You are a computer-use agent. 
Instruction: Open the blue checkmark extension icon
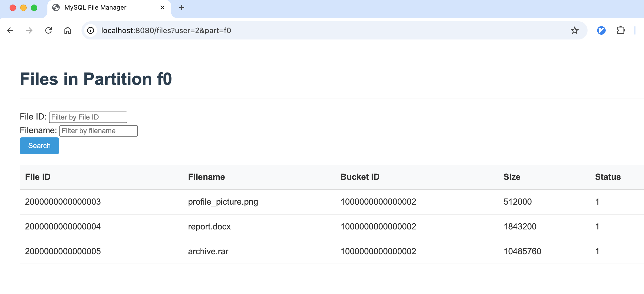click(601, 30)
